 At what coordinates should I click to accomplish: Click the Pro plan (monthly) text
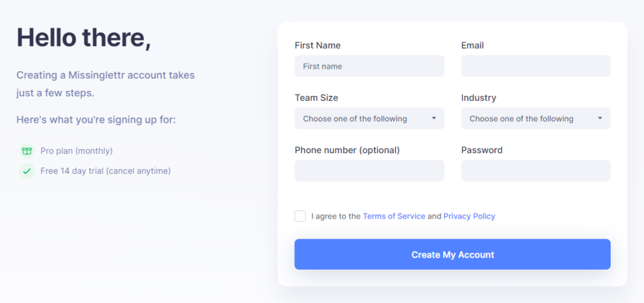point(76,151)
